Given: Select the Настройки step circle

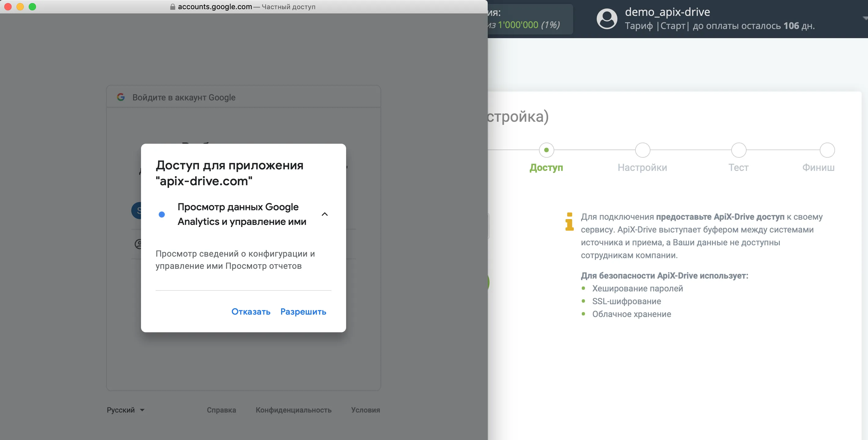Looking at the screenshot, I should 642,150.
